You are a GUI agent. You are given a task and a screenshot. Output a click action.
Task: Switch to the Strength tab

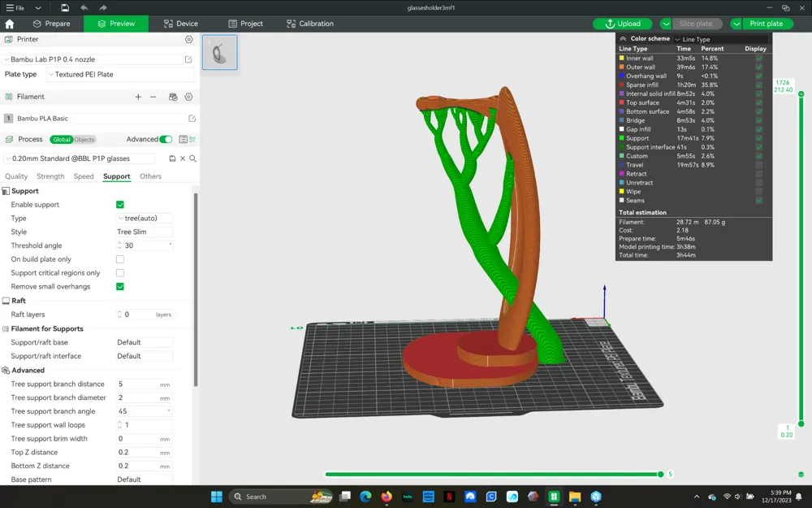tap(50, 176)
